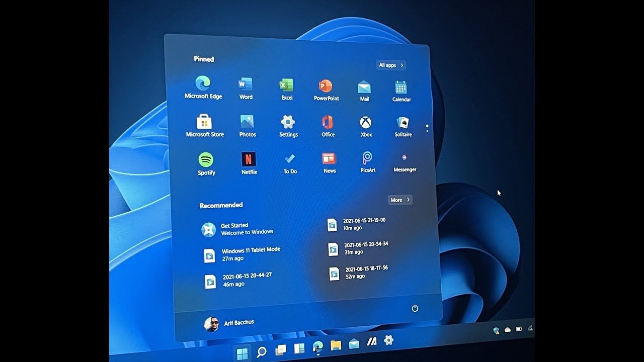Open the Settings gear on the taskbar

point(388,340)
